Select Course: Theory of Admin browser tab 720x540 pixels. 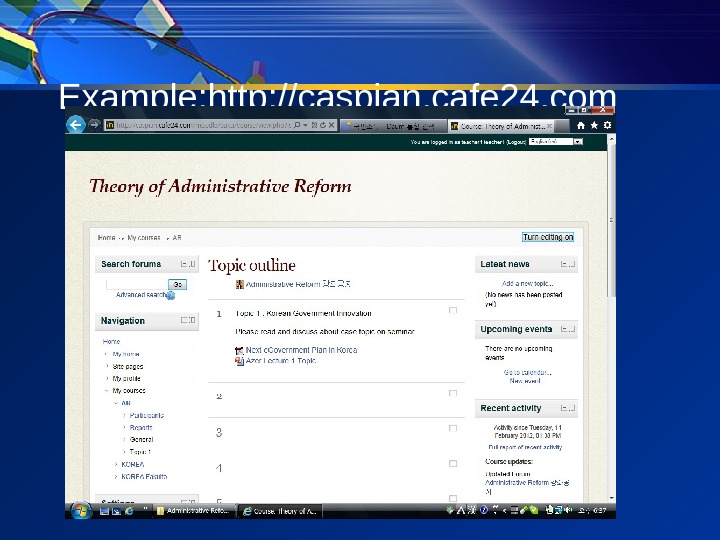click(501, 126)
